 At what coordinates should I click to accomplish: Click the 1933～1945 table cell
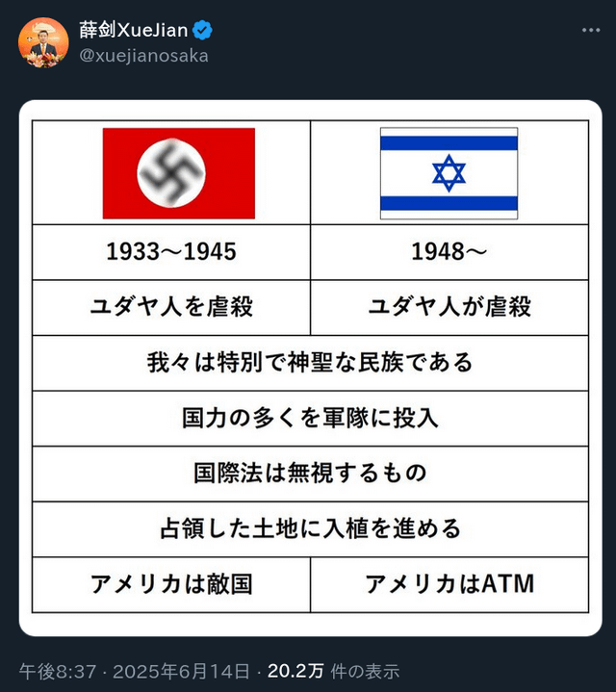[x=171, y=252]
